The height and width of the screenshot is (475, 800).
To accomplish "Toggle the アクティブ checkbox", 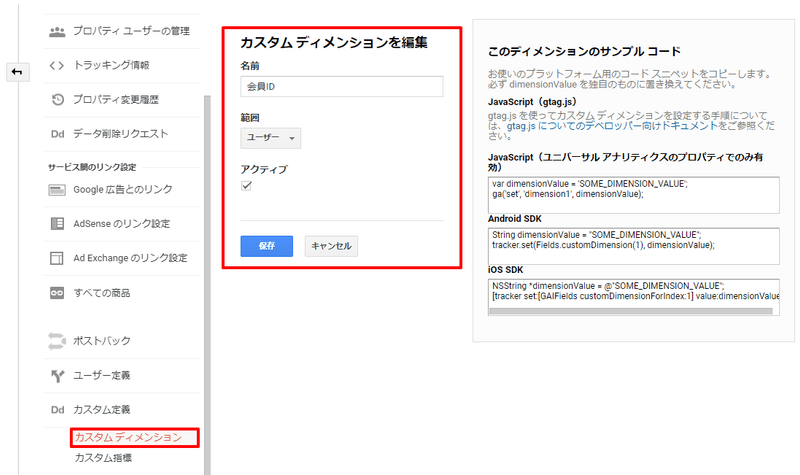I will (x=246, y=186).
